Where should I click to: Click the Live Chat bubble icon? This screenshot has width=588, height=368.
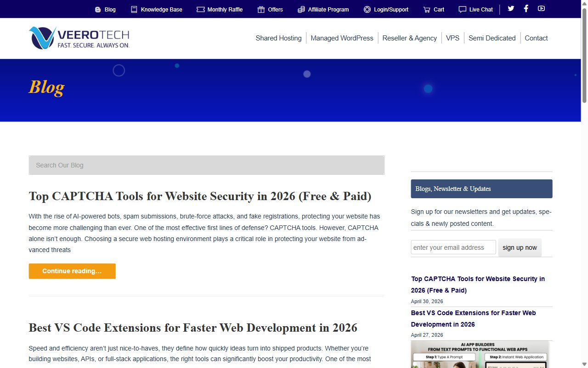[462, 10]
